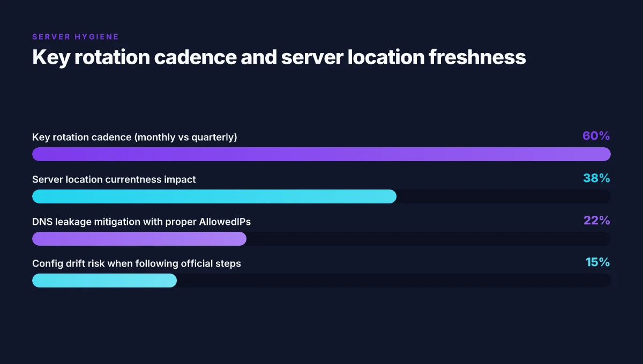This screenshot has width=643, height=364.
Task: Click the full purple 60% progress bar
Action: coord(322,154)
